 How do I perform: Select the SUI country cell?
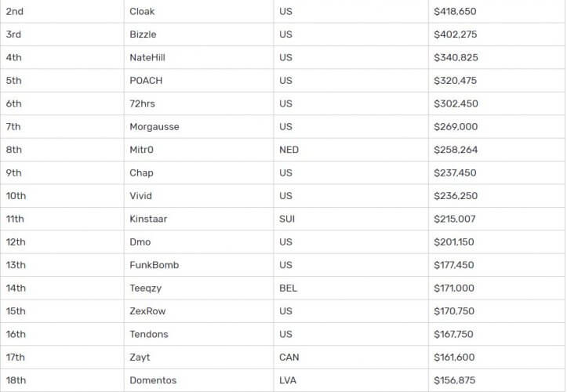coord(287,219)
